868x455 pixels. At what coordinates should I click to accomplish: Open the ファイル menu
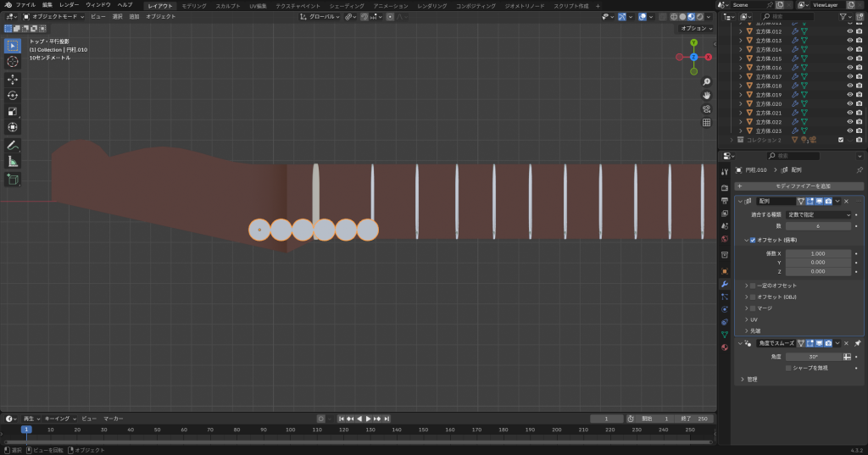(25, 5)
